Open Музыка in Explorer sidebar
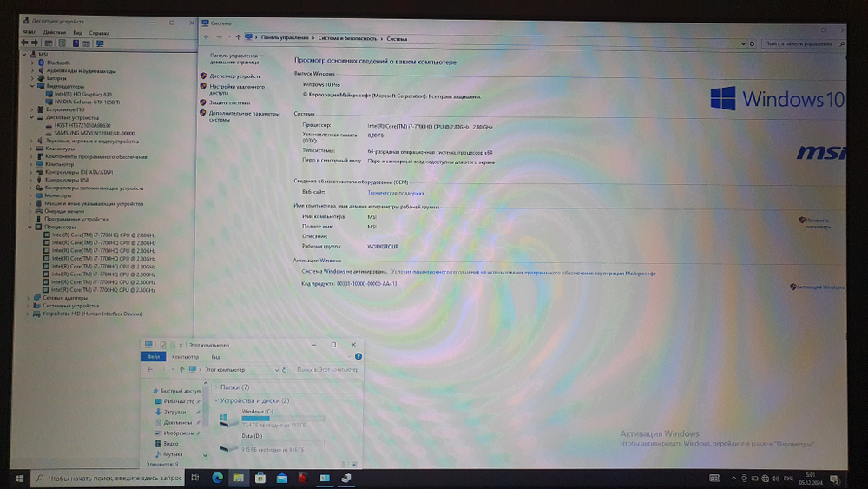This screenshot has width=868, height=489. [x=172, y=453]
